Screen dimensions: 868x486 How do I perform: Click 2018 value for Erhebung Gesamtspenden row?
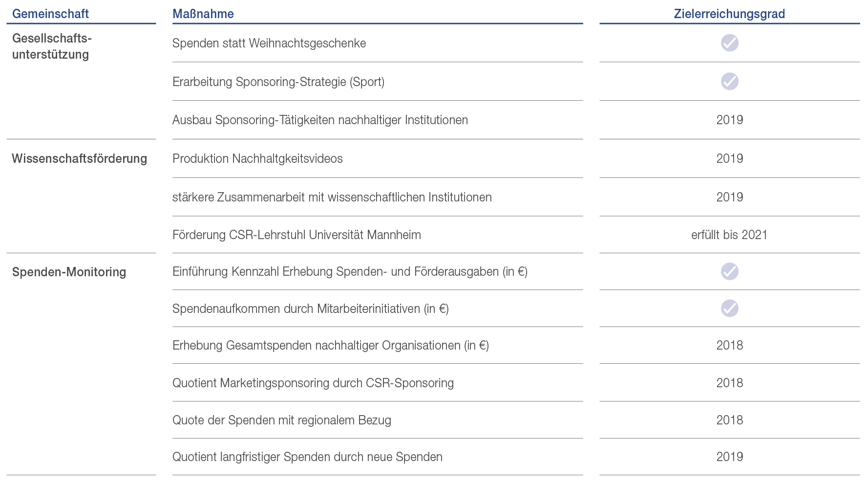click(x=729, y=345)
